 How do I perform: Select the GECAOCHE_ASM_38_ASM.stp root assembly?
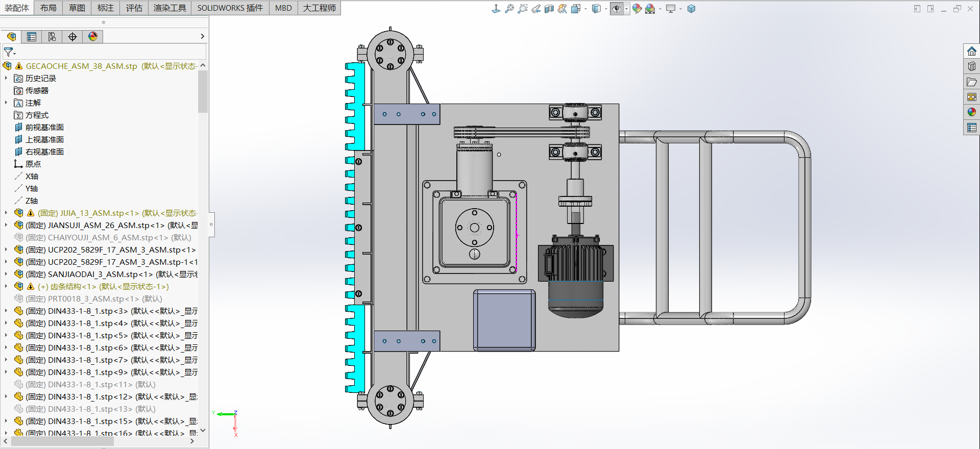click(81, 66)
